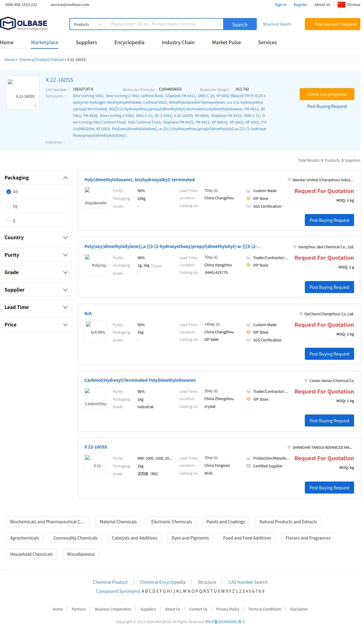The image size is (364, 624).
Task: Click the CAS Number Search footer link
Action: pyautogui.click(x=248, y=582)
